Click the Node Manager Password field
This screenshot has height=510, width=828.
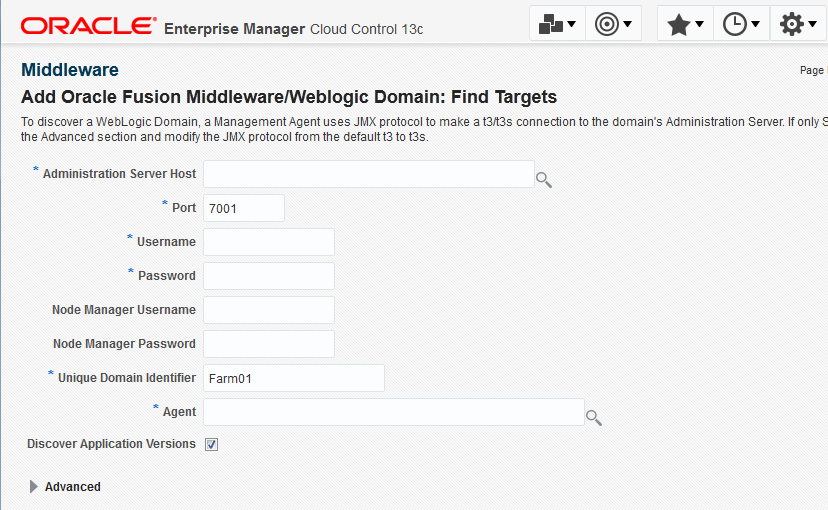[269, 344]
